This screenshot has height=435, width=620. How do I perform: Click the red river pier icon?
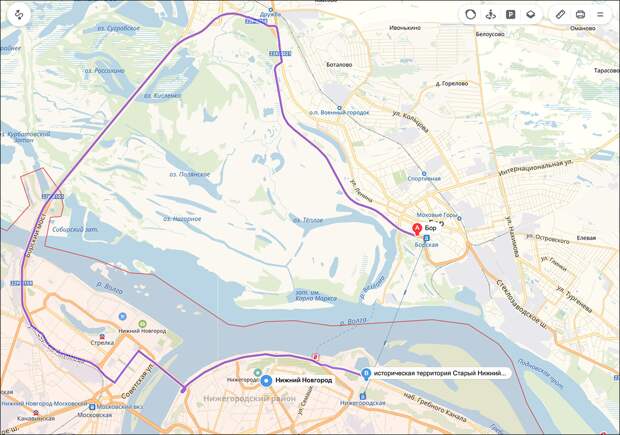(x=315, y=357)
